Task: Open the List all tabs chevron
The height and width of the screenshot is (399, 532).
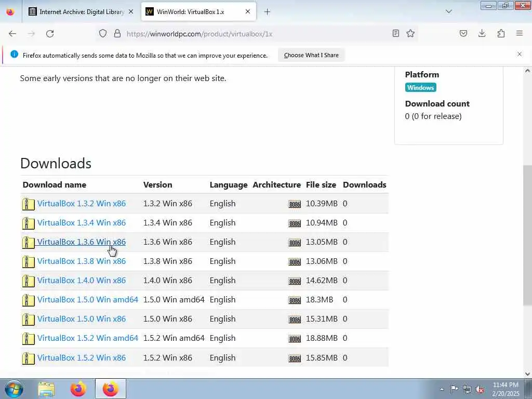Action: [x=448, y=11]
